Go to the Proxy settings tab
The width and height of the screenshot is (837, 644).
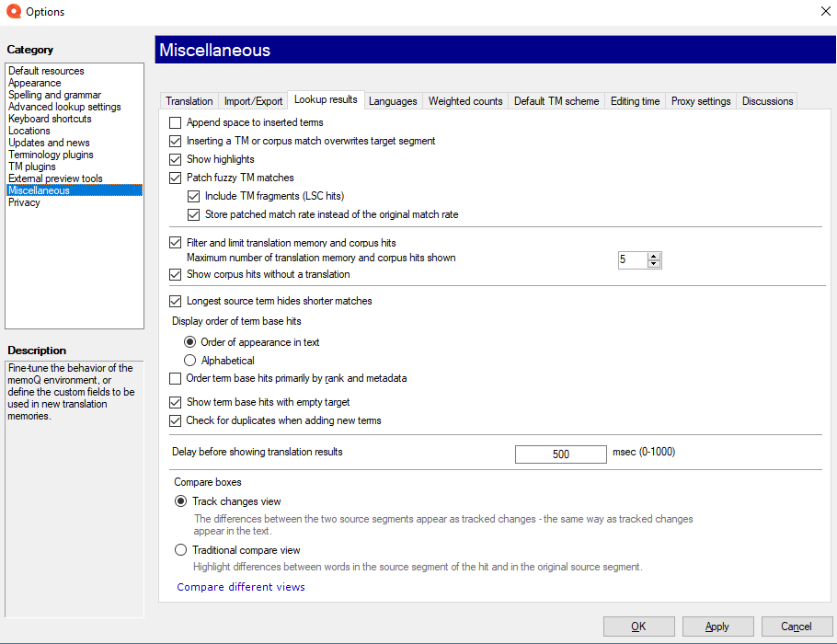(x=701, y=101)
